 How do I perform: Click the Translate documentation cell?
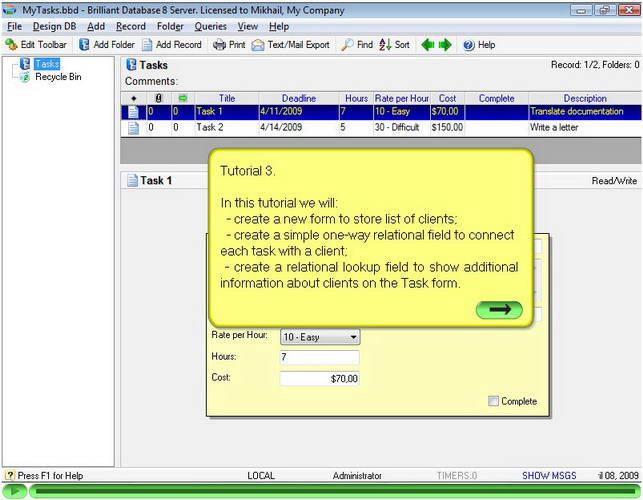click(585, 112)
